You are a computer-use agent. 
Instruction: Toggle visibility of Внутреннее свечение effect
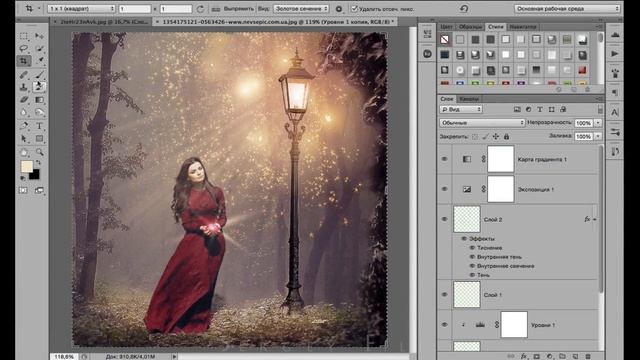pyautogui.click(x=472, y=266)
